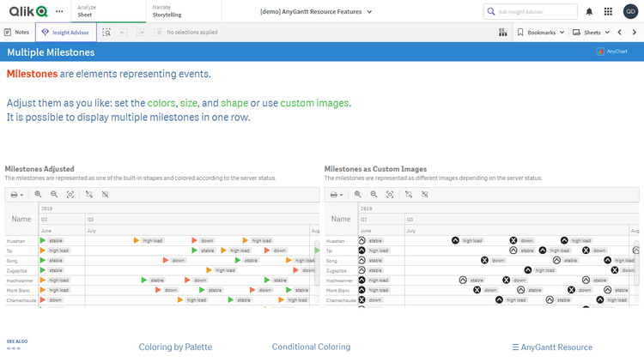
Task: Zoom in on the Milestones as Custom Images chart
Action: pyautogui.click(x=358, y=195)
